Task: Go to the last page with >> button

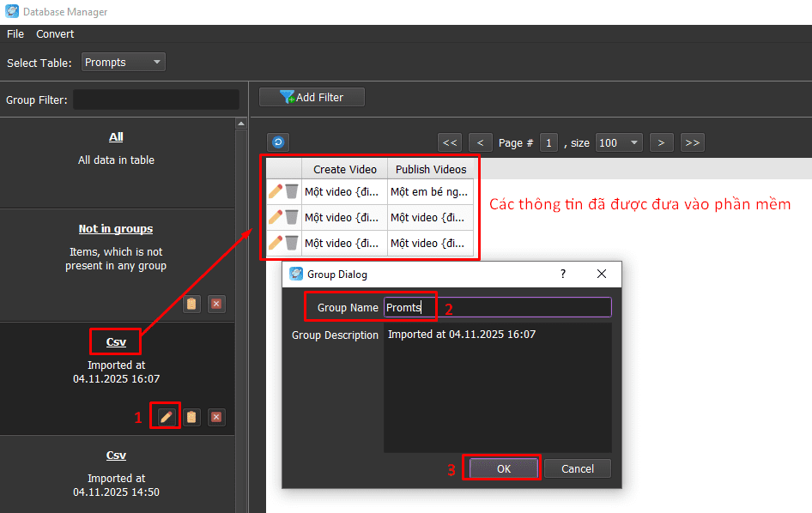Action: tap(693, 142)
